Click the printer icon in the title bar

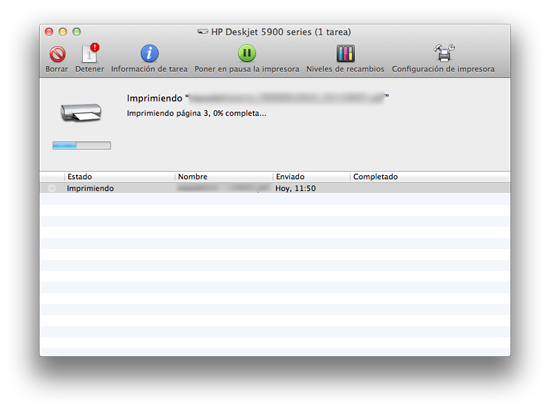(202, 32)
